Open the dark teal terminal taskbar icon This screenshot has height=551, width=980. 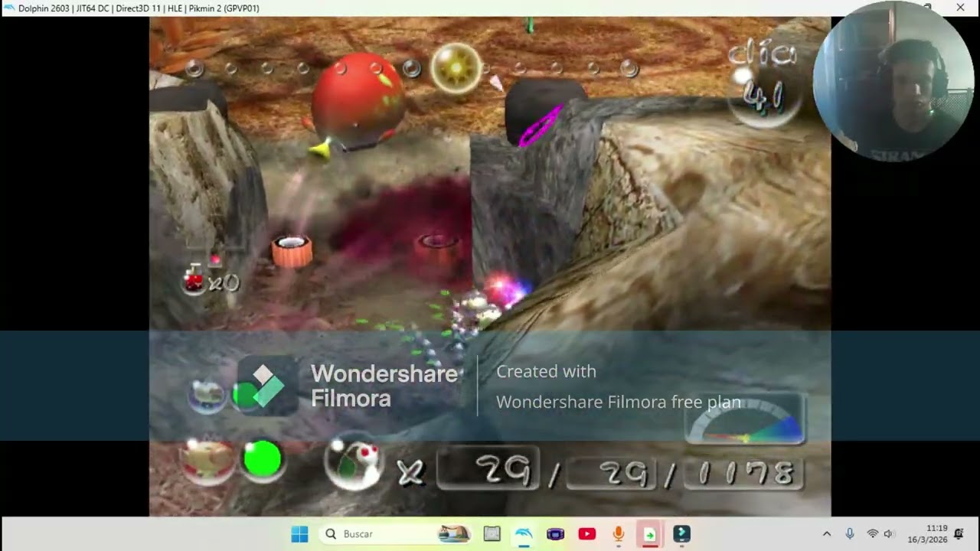point(681,533)
